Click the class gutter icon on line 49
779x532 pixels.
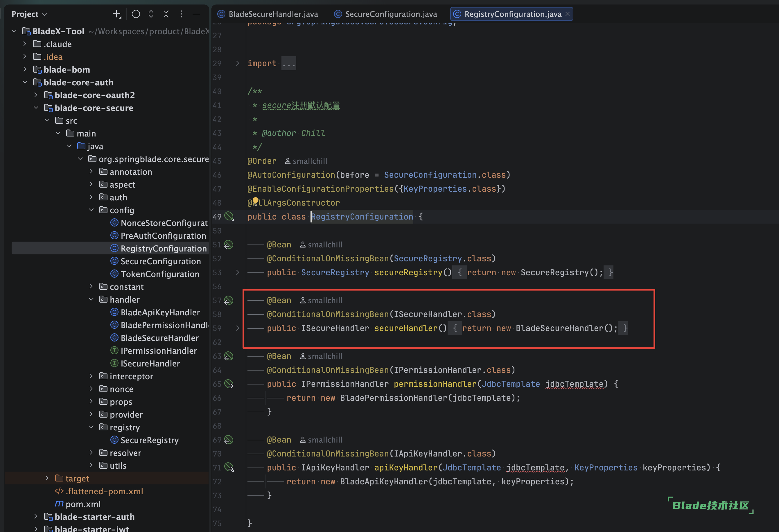point(229,217)
